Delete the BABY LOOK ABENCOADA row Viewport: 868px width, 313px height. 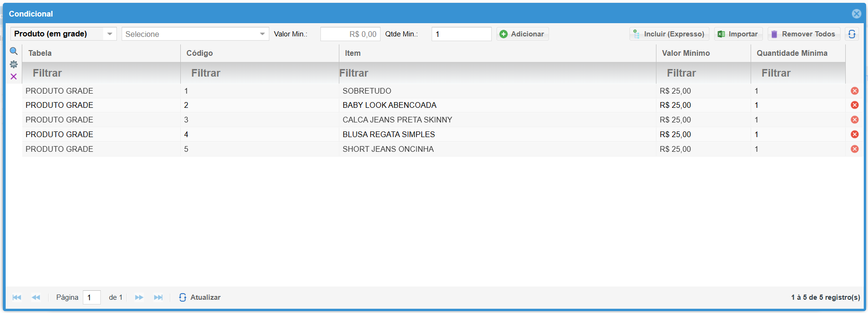854,105
